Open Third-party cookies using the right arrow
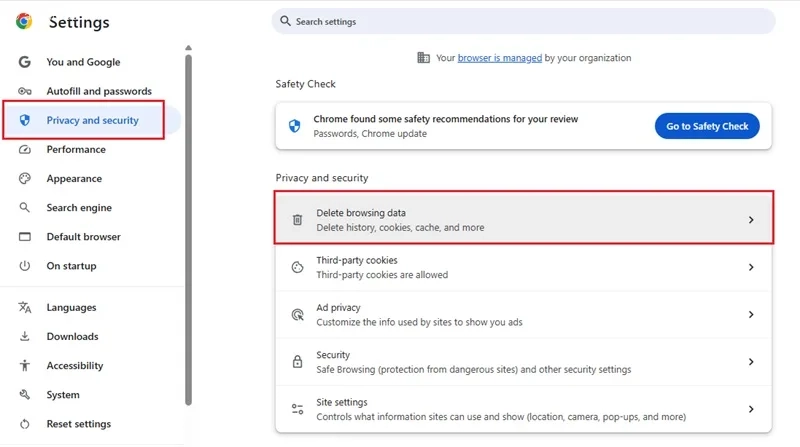 751,267
